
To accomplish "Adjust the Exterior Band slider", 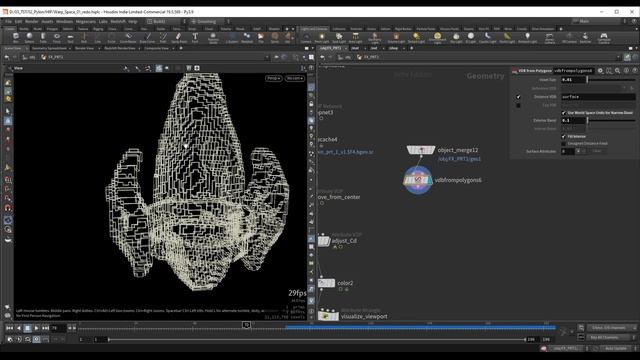I will (611, 120).
